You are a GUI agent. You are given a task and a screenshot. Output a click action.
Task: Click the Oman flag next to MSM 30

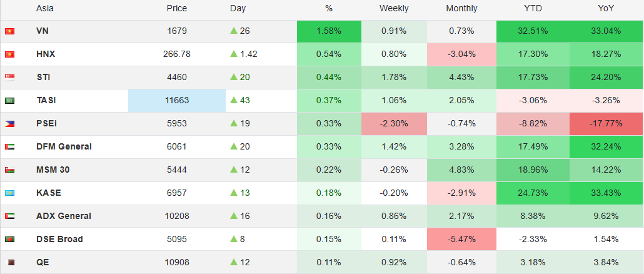(x=9, y=170)
